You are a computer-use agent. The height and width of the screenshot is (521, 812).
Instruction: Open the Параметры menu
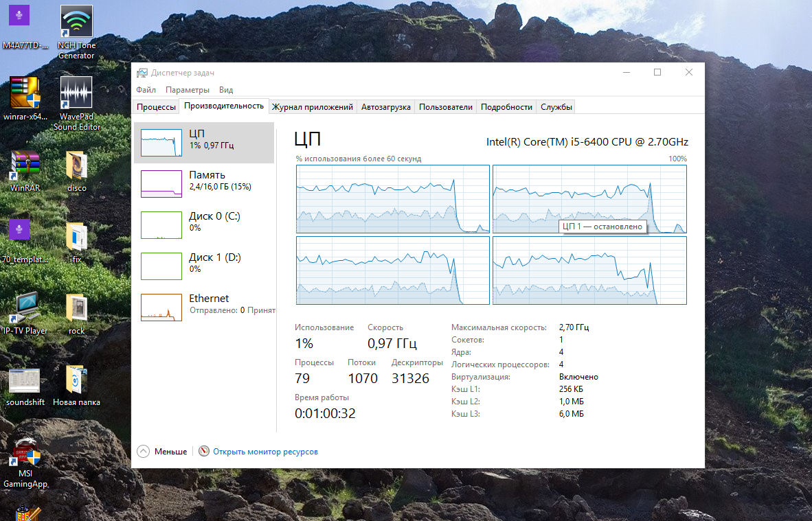pyautogui.click(x=187, y=90)
